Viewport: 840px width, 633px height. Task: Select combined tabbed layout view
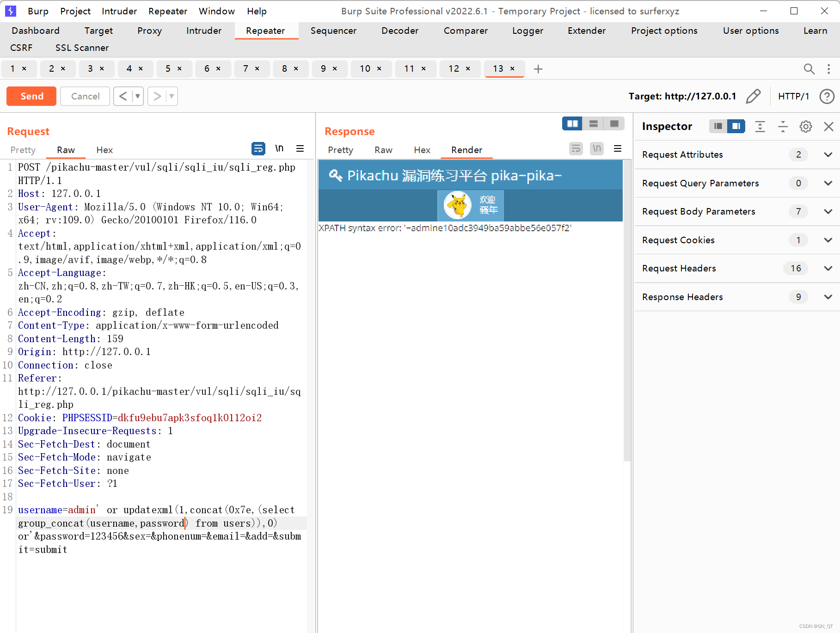click(x=614, y=123)
